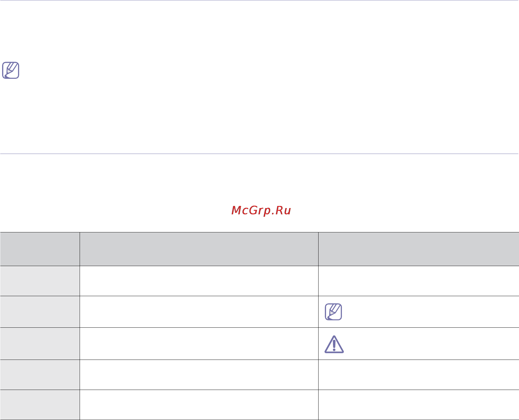Click the middle white cell in the caution icon row
Viewport: 519px width, 420px height.
[199, 344]
